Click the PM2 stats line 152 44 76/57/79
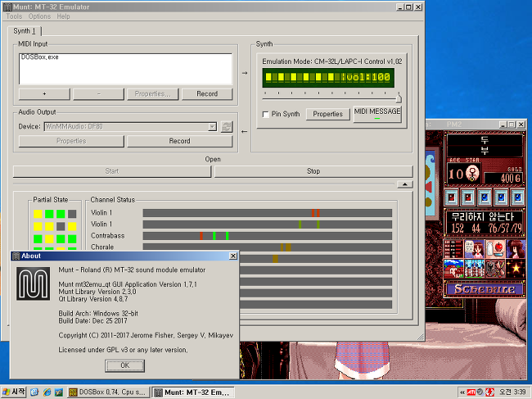Image resolution: width=532 pixels, height=399 pixels. click(x=485, y=229)
